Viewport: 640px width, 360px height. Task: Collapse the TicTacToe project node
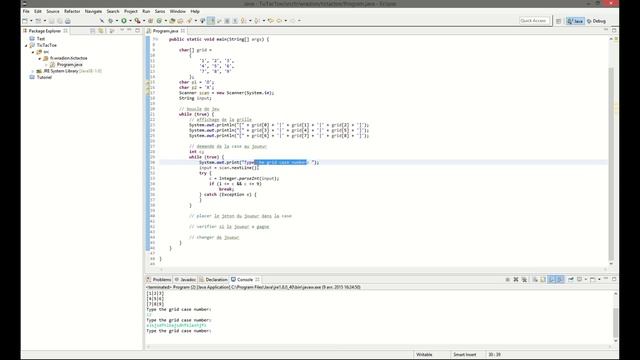point(26,46)
